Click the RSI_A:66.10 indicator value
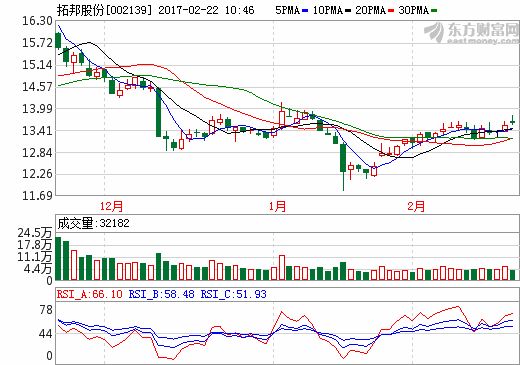The image size is (520, 365). 90,294
